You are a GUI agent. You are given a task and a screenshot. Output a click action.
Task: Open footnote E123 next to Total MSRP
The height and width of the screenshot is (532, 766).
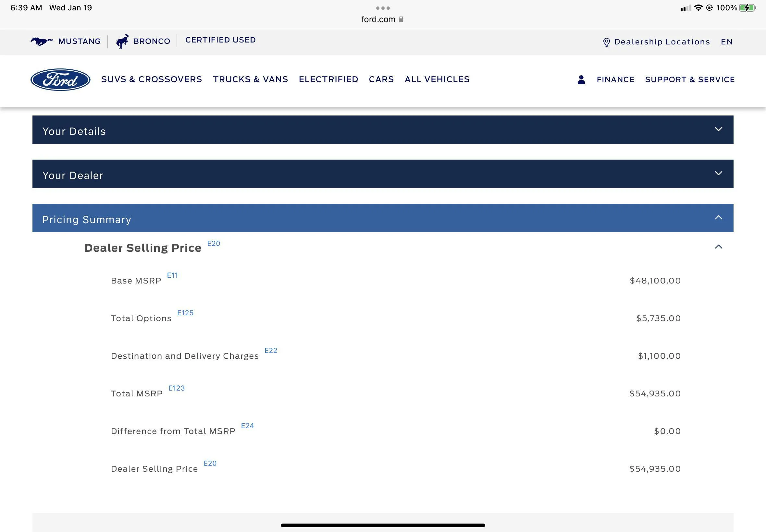[x=177, y=388]
